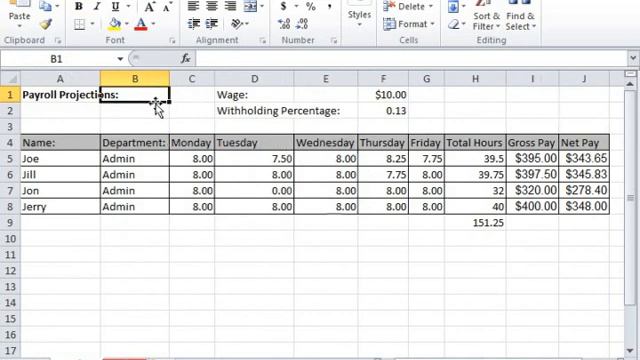The width and height of the screenshot is (640, 360).
Task: Open the underline style dropdown arrow
Action: [128, 6]
